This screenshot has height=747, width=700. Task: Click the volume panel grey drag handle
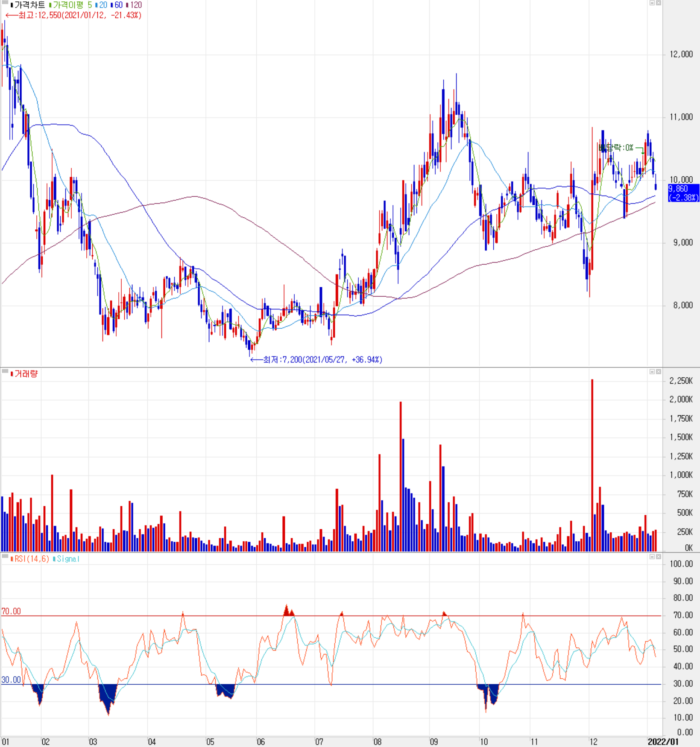(5, 371)
